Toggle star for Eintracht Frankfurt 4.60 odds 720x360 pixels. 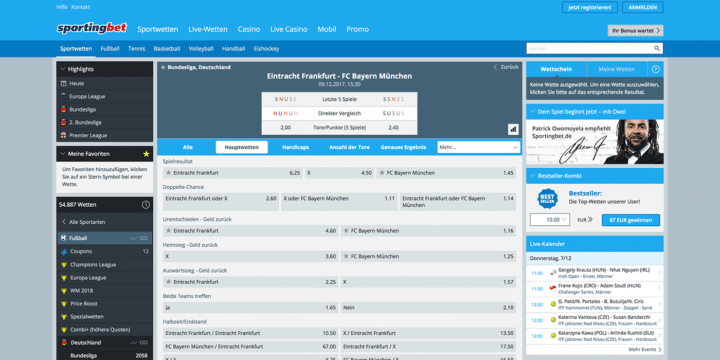169,231
